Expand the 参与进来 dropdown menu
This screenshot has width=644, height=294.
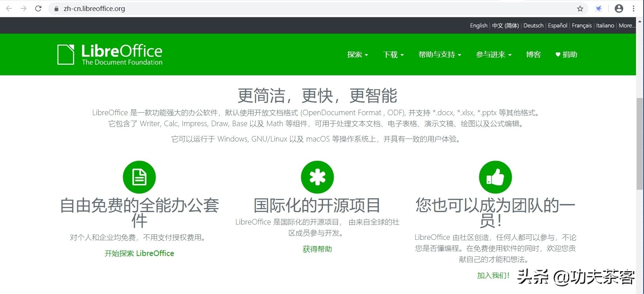[494, 54]
